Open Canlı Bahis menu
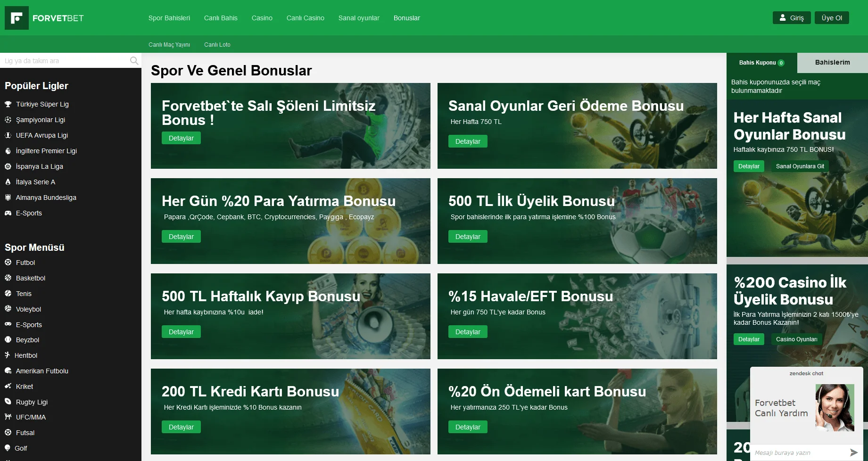Screen dimensions: 868x461 (221, 18)
